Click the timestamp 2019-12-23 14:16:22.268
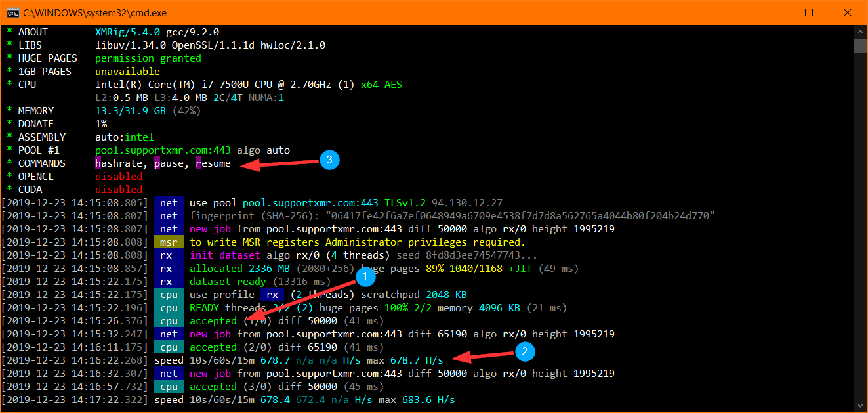 (75, 360)
